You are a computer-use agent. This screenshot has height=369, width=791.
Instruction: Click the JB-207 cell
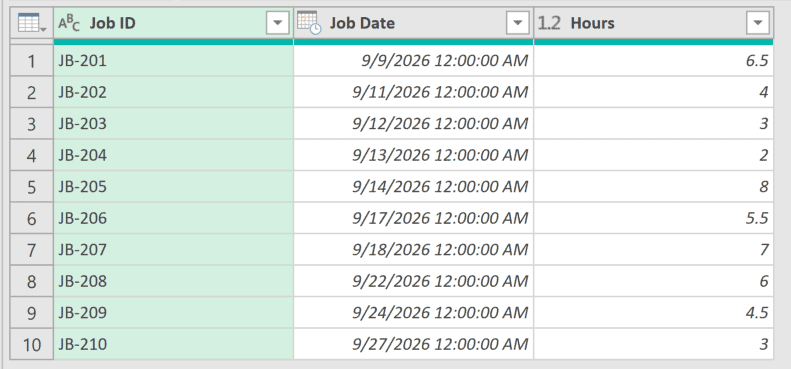click(x=174, y=249)
